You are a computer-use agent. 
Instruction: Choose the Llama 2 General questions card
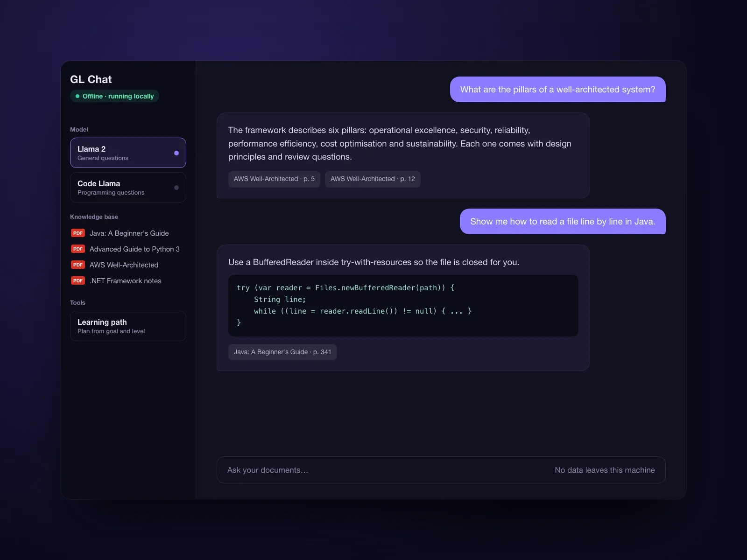tap(128, 153)
